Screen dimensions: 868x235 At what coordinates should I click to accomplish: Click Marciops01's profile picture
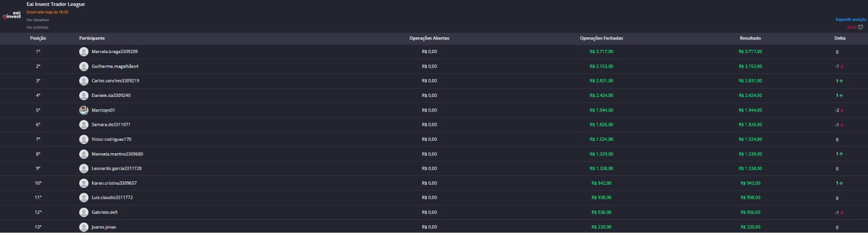click(x=84, y=110)
